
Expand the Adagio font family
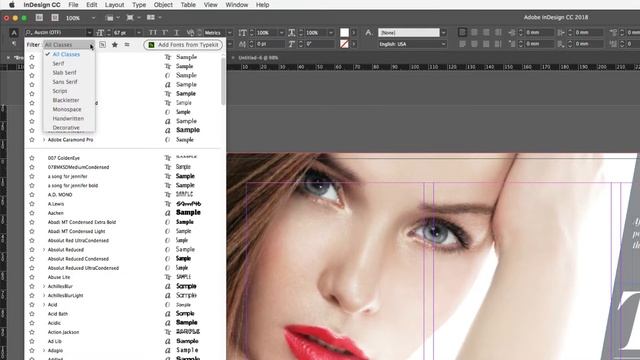44,350
